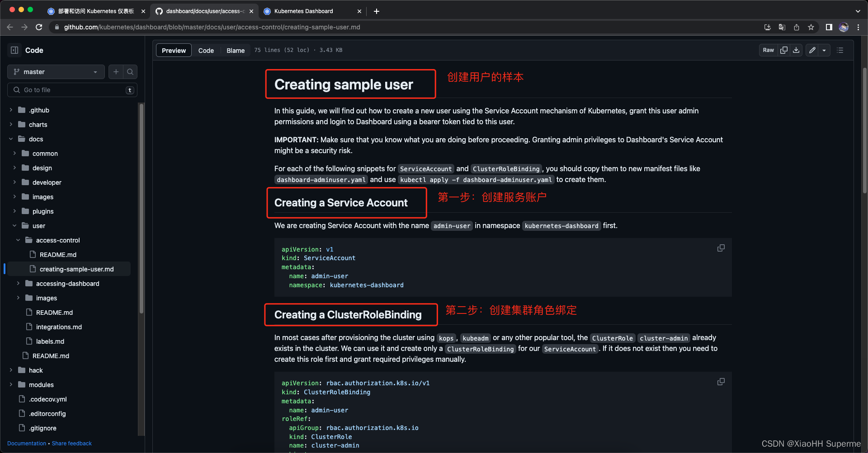
Task: Open the file search magnifier icon
Action: [130, 72]
